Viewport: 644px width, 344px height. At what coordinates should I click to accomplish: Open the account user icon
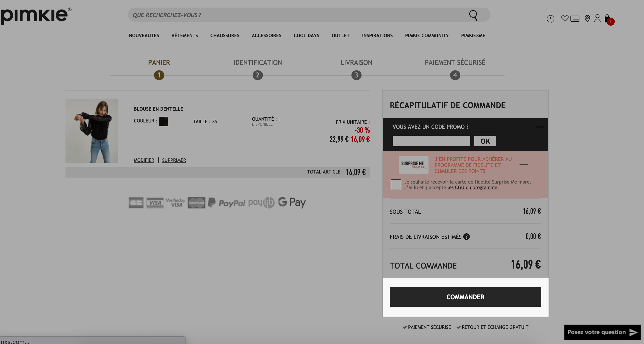tap(597, 18)
